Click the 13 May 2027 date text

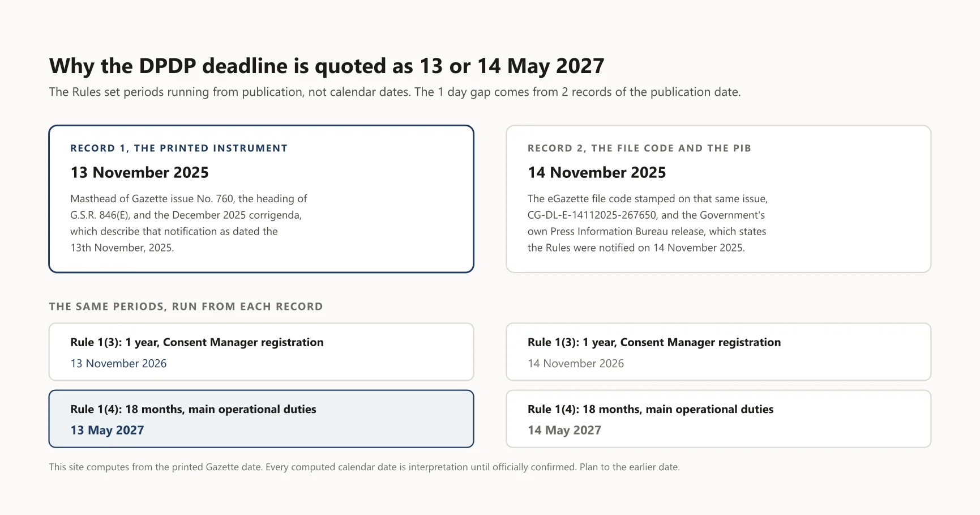(x=107, y=430)
